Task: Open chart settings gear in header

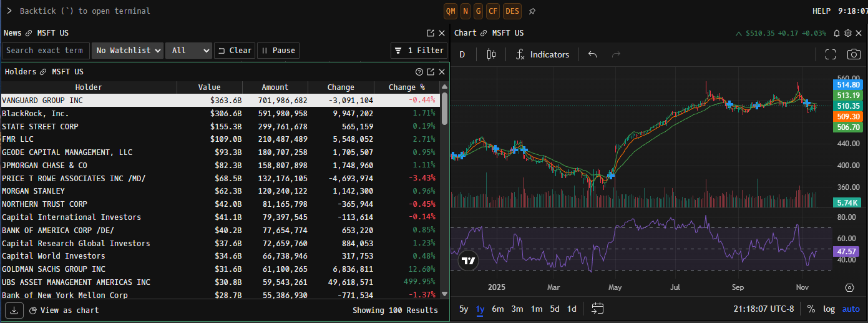Action: pos(847,33)
